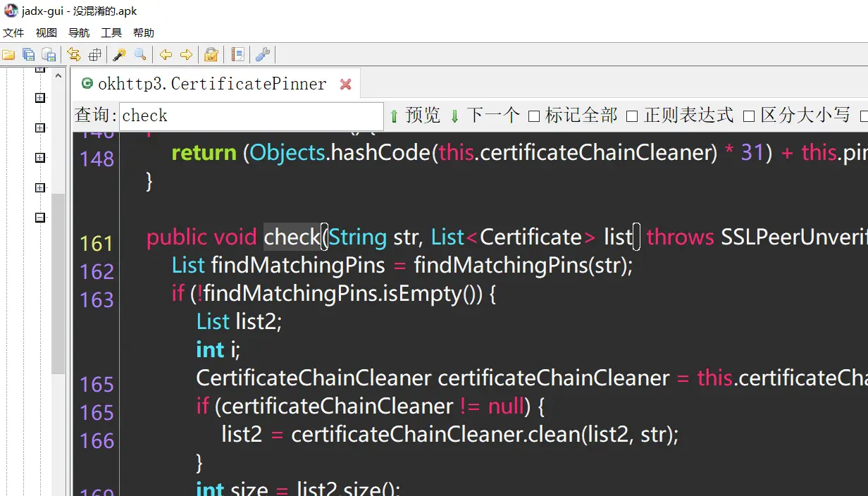The width and height of the screenshot is (868, 496).
Task: Enable the 区分大小写 checkbox
Action: (x=749, y=116)
